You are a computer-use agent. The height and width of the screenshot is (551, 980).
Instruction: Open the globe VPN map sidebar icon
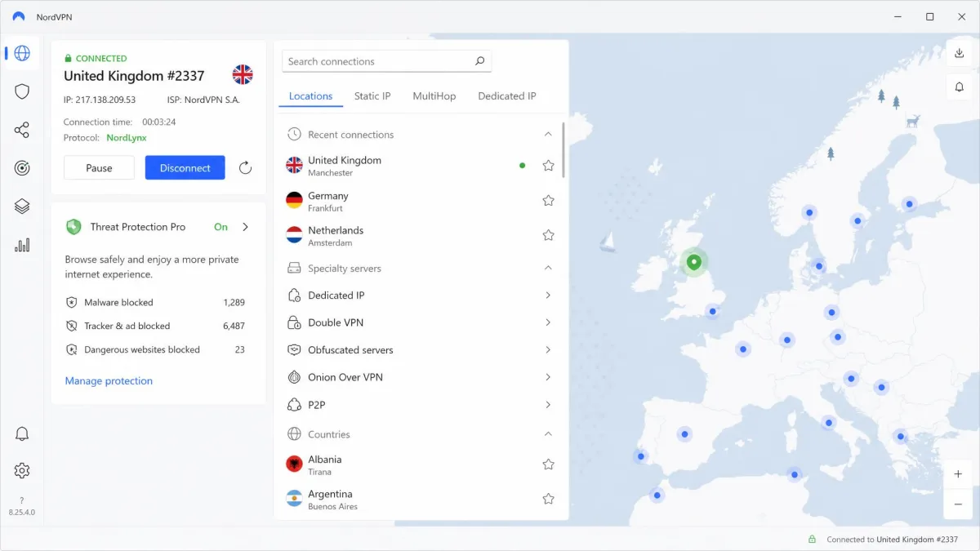pos(22,53)
